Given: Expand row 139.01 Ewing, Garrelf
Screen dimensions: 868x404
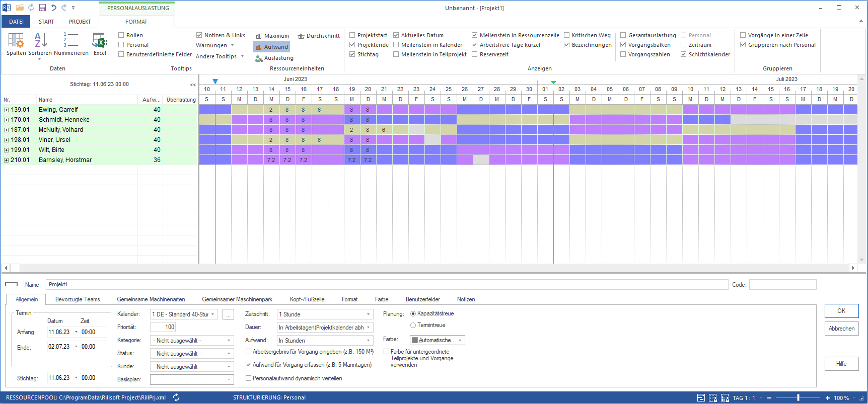Looking at the screenshot, I should pos(6,110).
